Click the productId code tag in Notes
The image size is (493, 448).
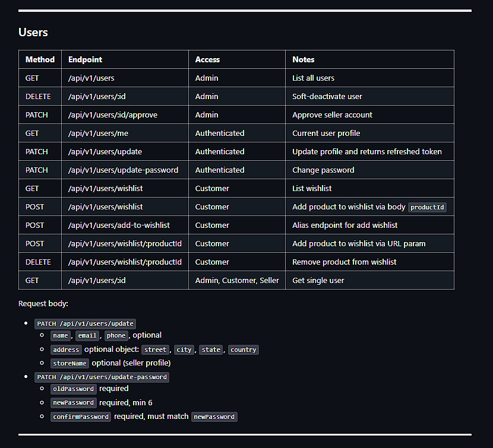[x=428, y=207]
